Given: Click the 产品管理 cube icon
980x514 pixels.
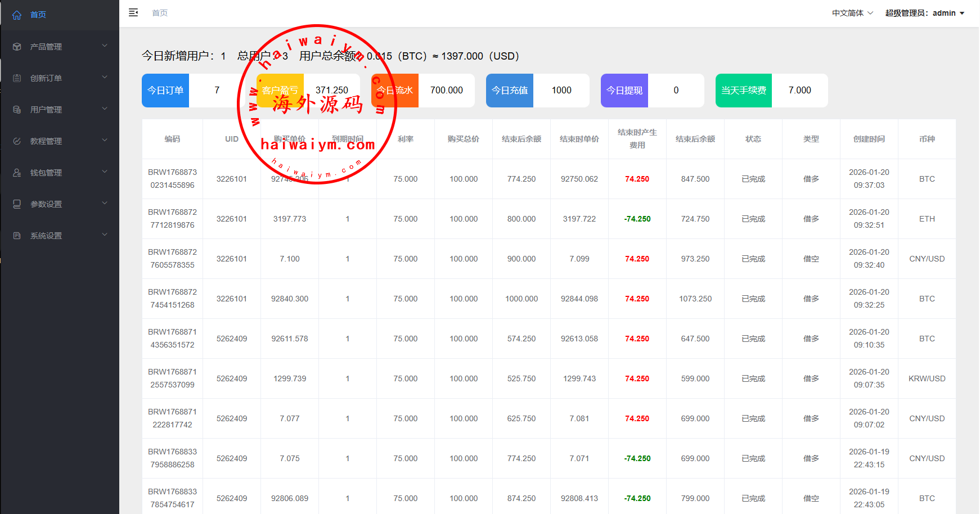Looking at the screenshot, I should [17, 47].
